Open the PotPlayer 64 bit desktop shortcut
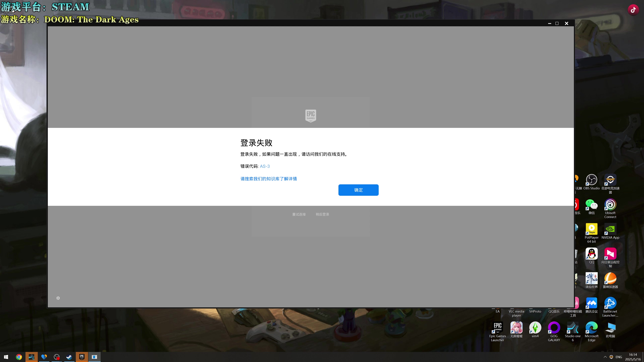The height and width of the screenshot is (362, 644). [x=592, y=233]
